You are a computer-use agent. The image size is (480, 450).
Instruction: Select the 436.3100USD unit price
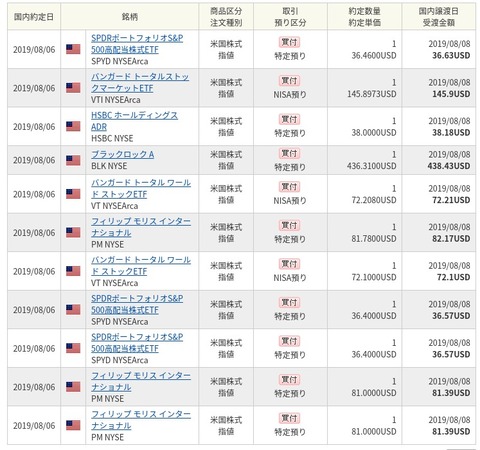click(x=372, y=166)
